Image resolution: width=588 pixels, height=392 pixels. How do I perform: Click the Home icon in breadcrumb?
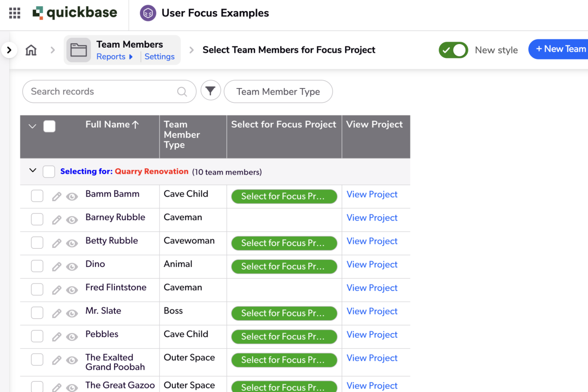pyautogui.click(x=31, y=50)
